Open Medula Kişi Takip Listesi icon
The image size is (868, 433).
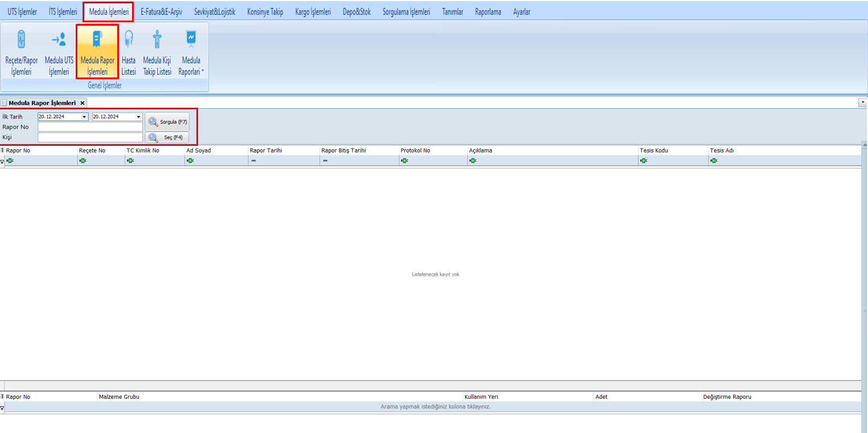click(157, 51)
